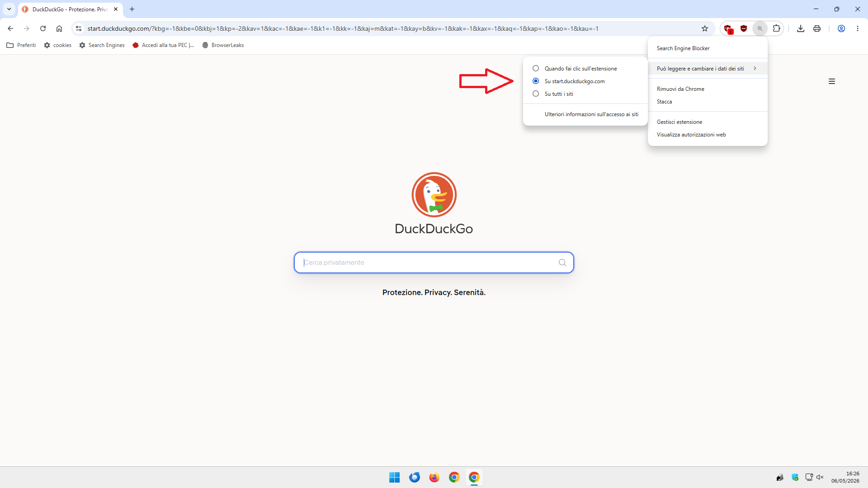Reload the DuckDuckGo page

[x=43, y=28]
